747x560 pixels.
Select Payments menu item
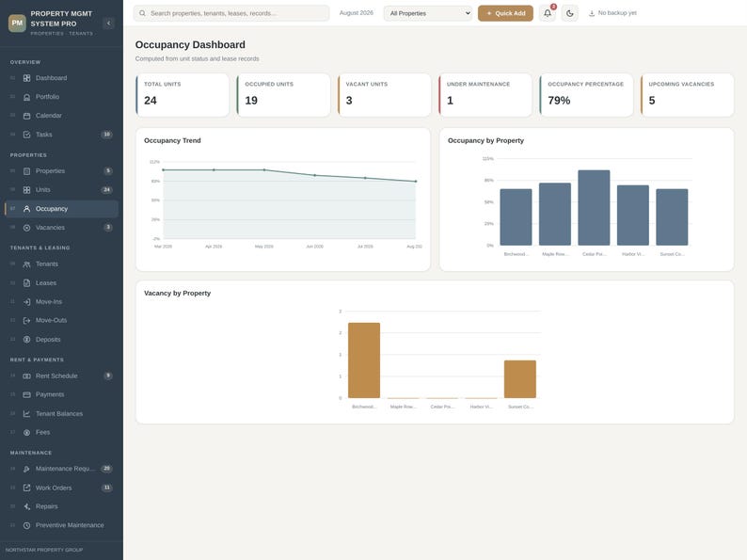tap(61, 394)
